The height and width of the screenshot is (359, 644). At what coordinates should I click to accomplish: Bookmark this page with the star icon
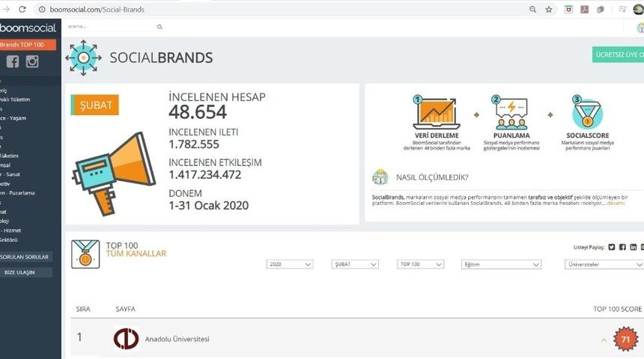coord(549,9)
